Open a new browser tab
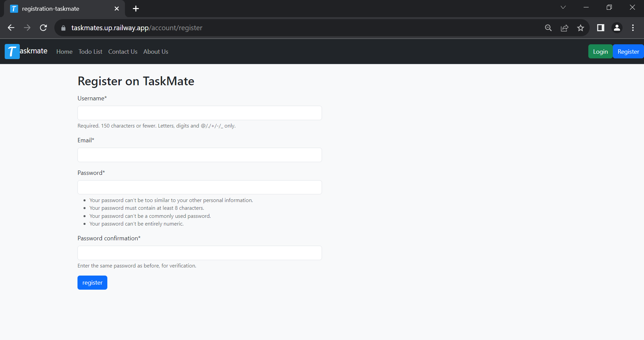Screen dimensions: 644x340 tap(136, 8)
